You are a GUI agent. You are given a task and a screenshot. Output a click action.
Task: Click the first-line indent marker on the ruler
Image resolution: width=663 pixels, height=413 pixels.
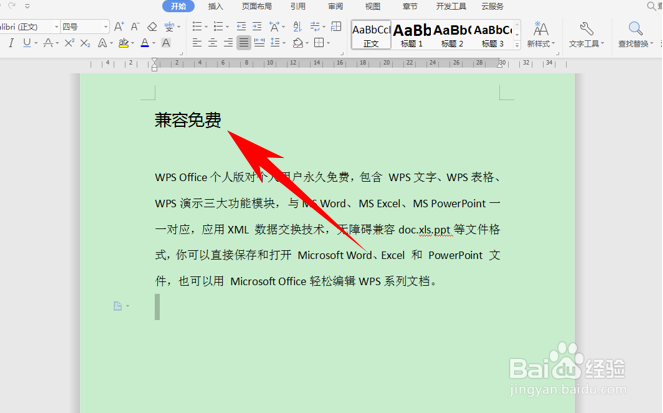(154, 60)
